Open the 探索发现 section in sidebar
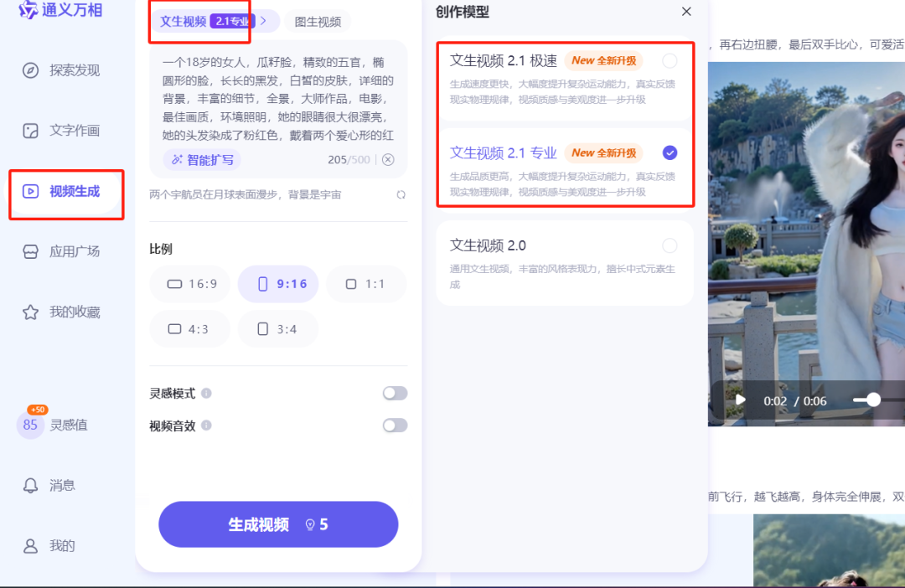The width and height of the screenshot is (905, 588). click(x=63, y=70)
